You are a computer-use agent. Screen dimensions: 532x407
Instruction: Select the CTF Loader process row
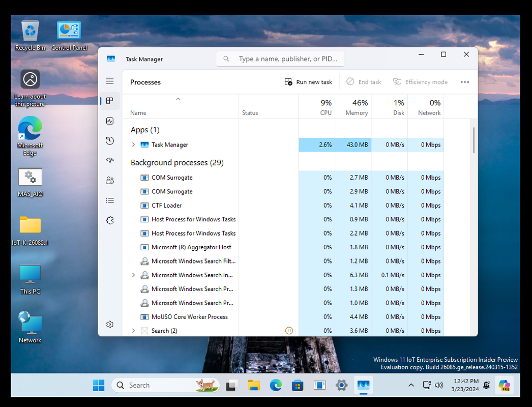coord(283,206)
